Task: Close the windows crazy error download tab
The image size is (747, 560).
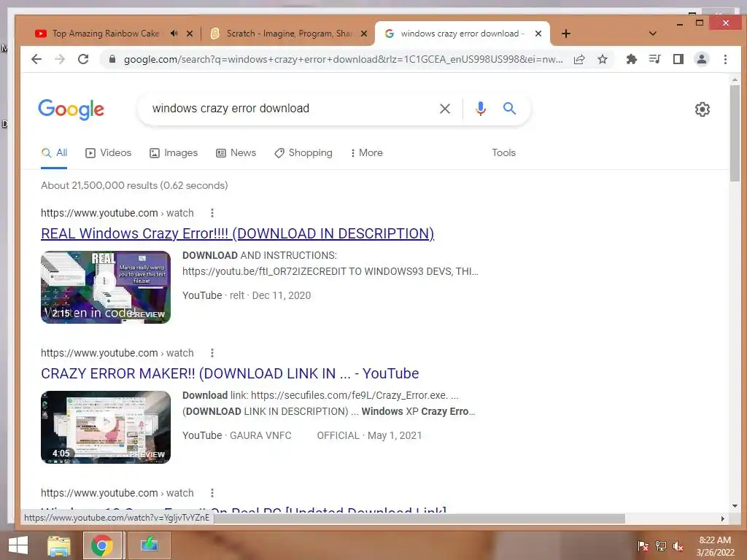Action: [x=538, y=34]
